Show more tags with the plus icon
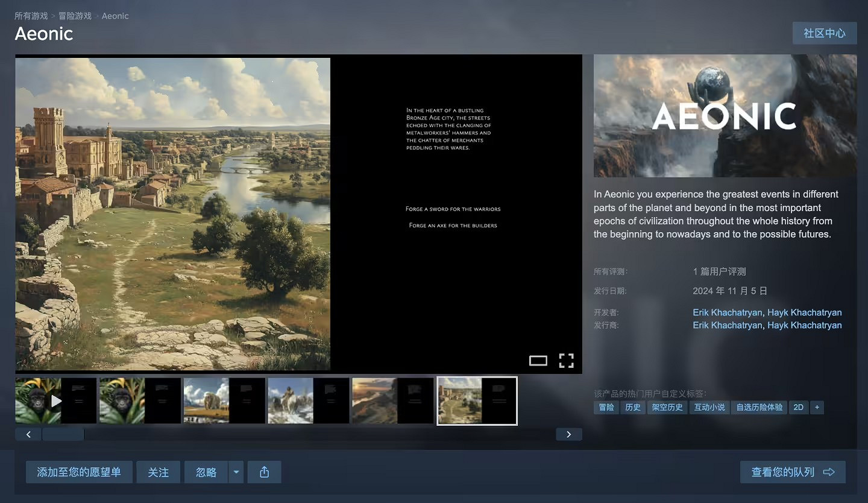This screenshot has width=868, height=503. click(817, 407)
